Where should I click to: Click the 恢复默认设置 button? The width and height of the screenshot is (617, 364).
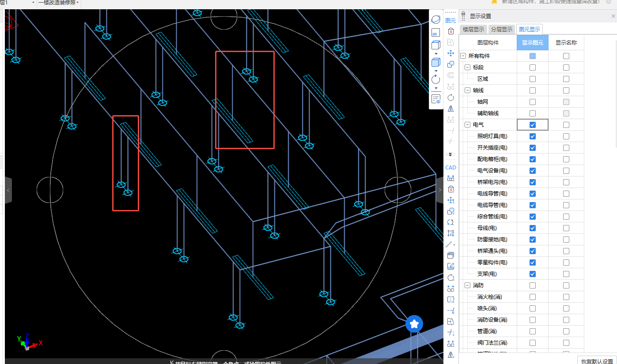[597, 361]
